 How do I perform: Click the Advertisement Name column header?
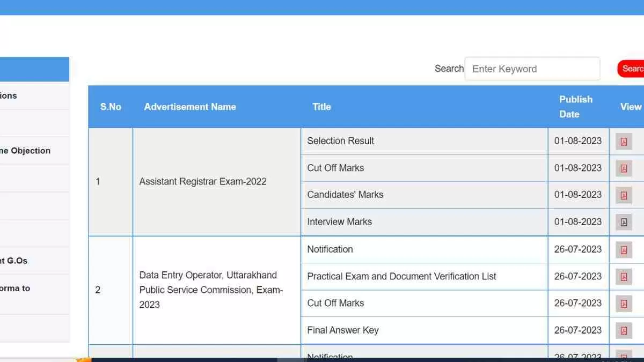tap(190, 107)
